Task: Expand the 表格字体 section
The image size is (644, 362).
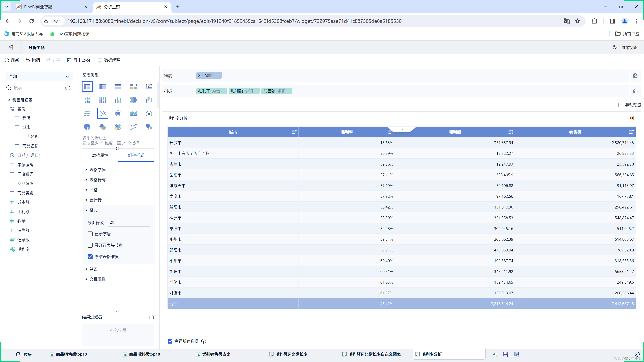Action: point(96,170)
